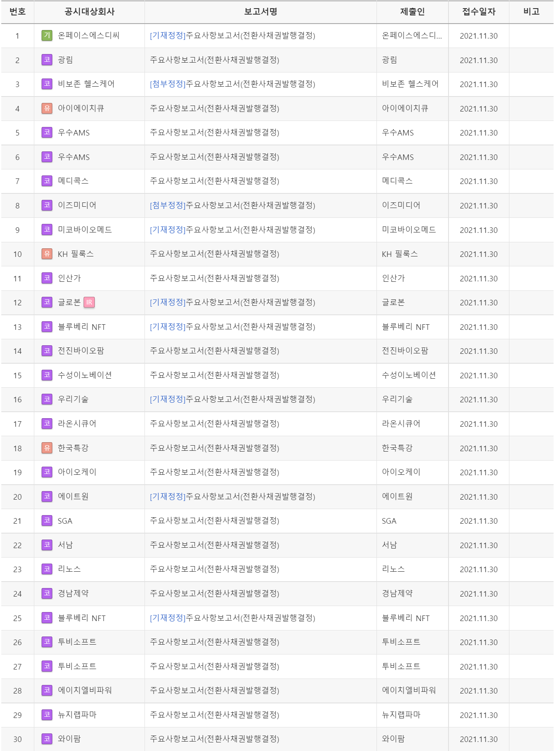Select submitter 뉴지랩파마 in 제출인 column
Image resolution: width=560 pixels, height=751 pixels.
[401, 715]
